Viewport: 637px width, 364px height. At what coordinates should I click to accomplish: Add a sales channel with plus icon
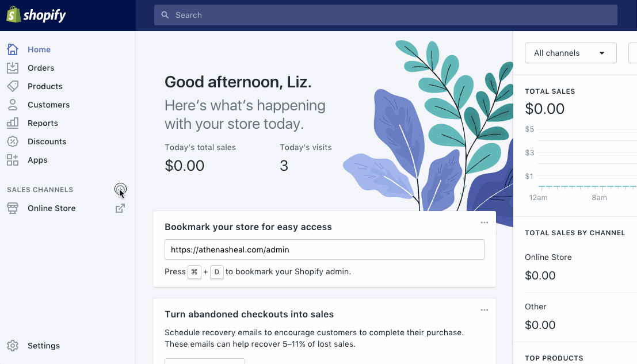pos(120,189)
